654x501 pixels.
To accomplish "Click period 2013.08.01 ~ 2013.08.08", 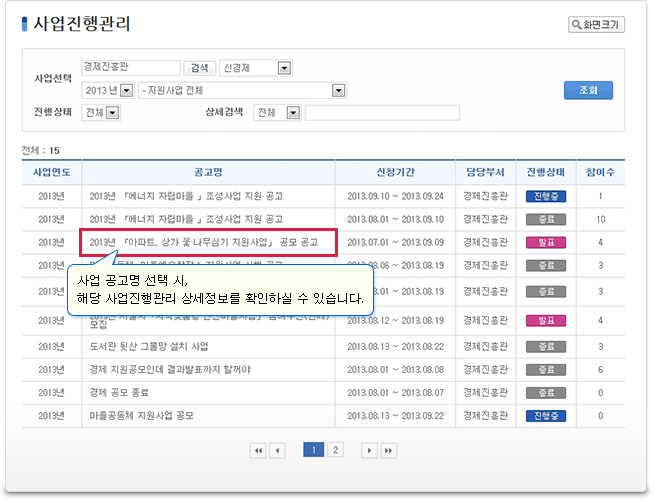I will [x=395, y=370].
